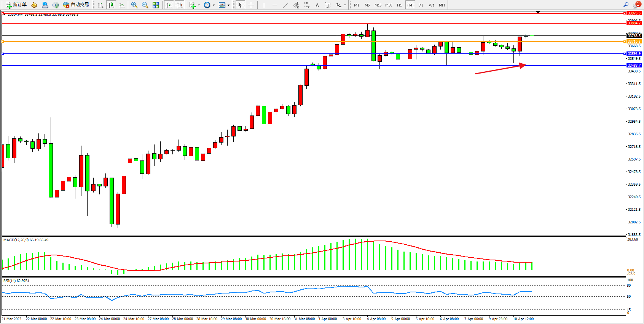Click the New Order (新订单) button

(16, 5)
